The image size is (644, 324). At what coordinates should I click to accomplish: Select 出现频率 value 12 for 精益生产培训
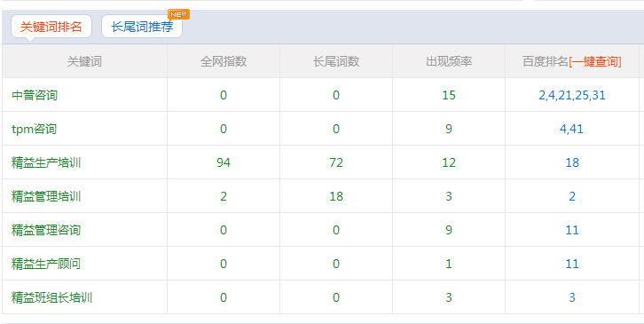449,162
